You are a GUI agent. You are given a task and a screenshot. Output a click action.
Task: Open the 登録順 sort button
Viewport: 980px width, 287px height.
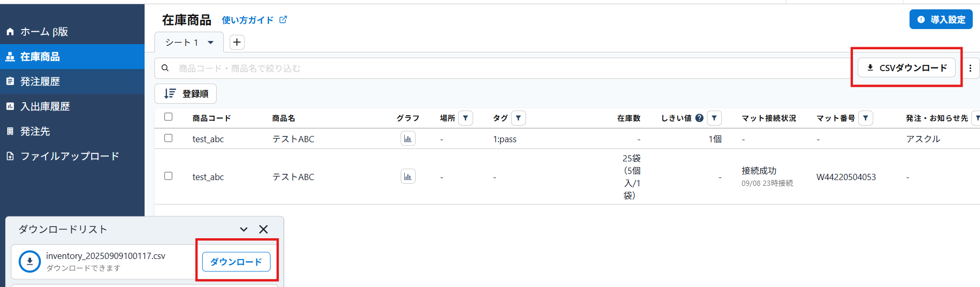pyautogui.click(x=186, y=94)
